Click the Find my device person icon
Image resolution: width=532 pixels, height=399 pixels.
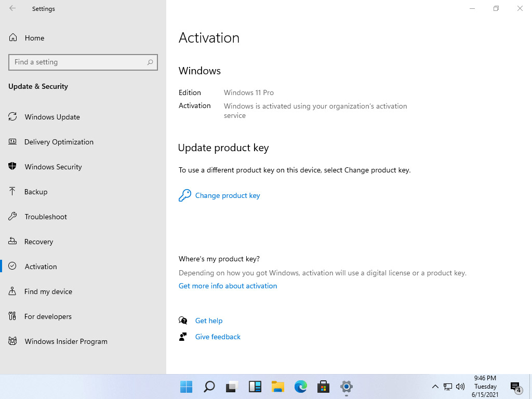(x=12, y=291)
